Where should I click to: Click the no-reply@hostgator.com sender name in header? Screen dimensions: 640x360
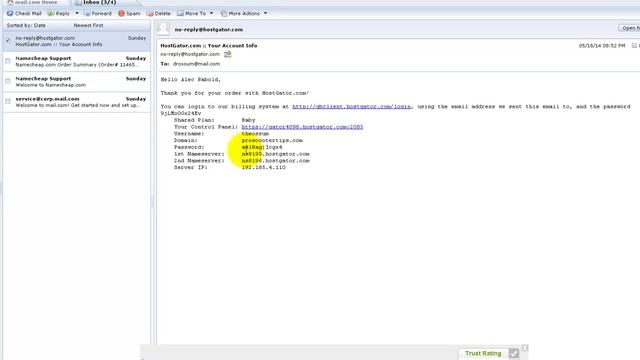point(209,29)
